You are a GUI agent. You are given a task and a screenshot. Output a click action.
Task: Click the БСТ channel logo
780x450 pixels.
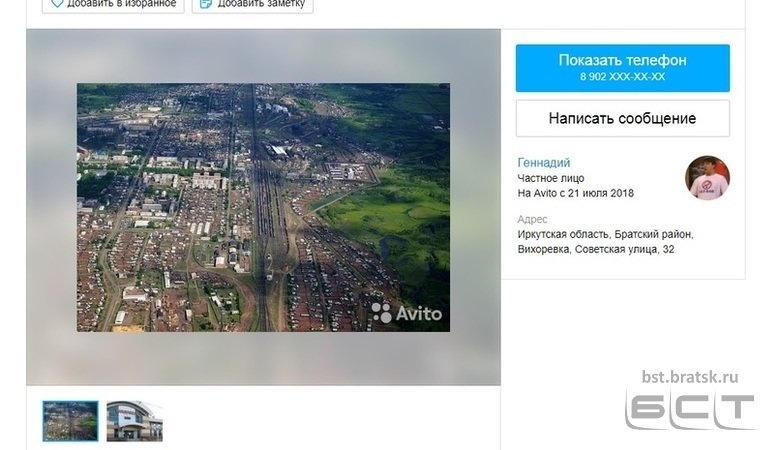click(689, 410)
